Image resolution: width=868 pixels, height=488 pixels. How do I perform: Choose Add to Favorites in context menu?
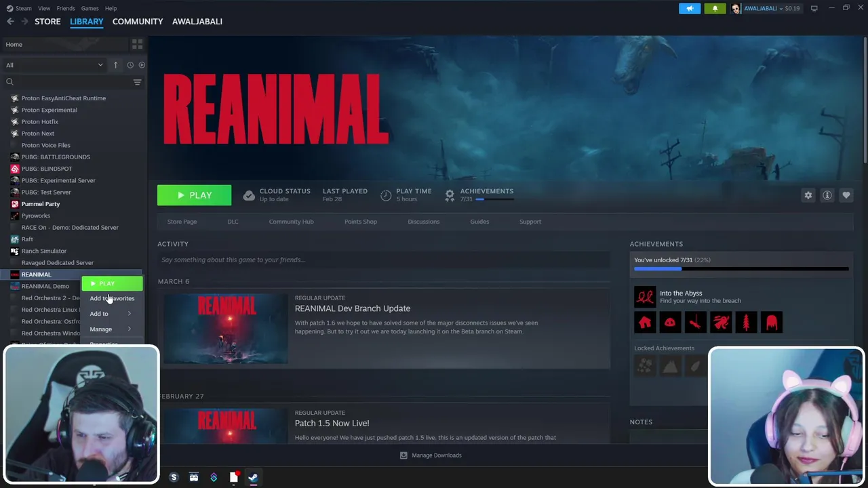(112, 298)
